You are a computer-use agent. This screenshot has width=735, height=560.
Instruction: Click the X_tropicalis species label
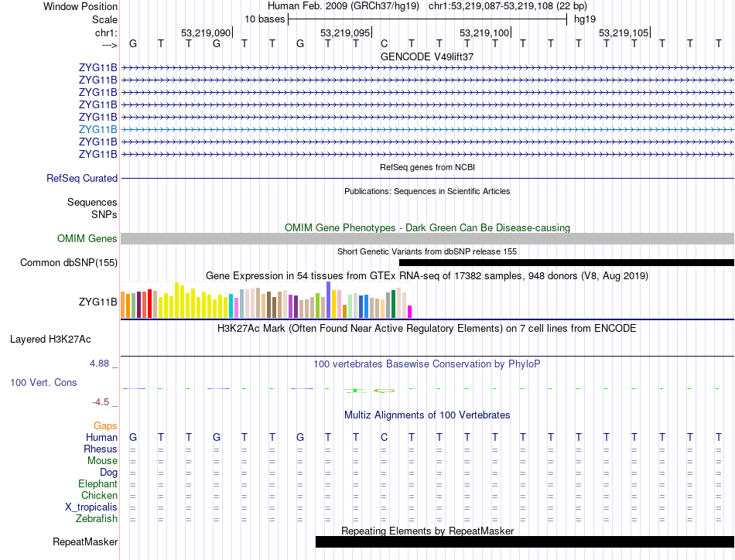[91, 507]
